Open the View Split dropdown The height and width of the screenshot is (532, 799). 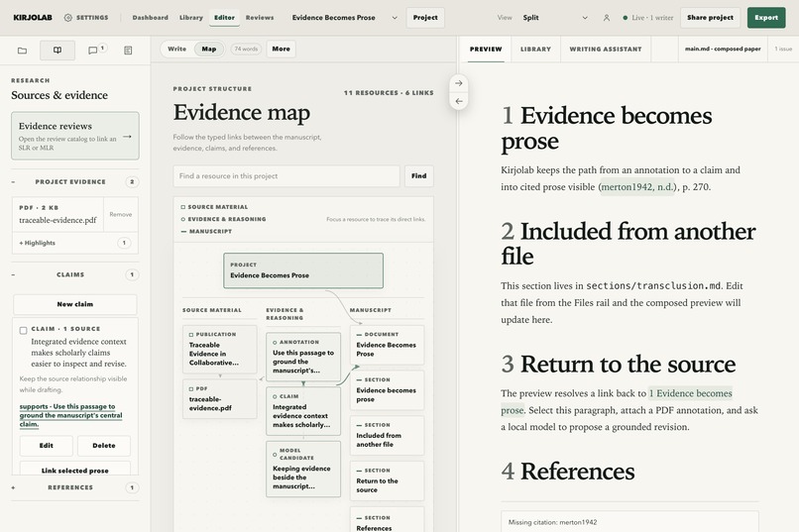point(555,18)
